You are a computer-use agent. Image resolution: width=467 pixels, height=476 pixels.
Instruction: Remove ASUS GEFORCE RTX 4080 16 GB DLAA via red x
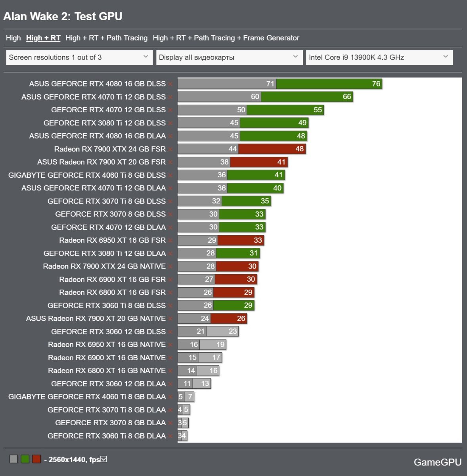click(170, 136)
